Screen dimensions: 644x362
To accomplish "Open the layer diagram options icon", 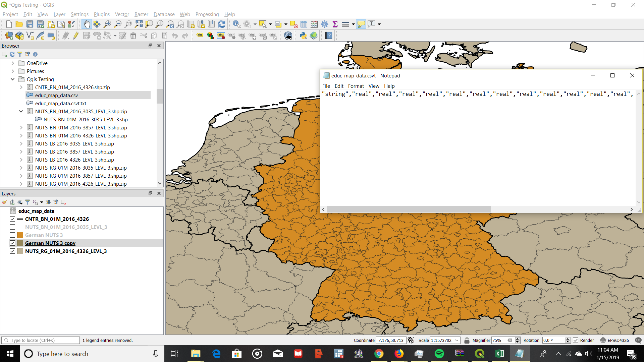I will [210, 36].
